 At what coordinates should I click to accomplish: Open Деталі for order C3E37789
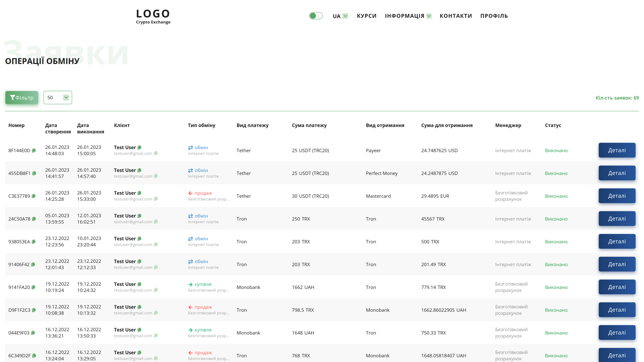(617, 196)
